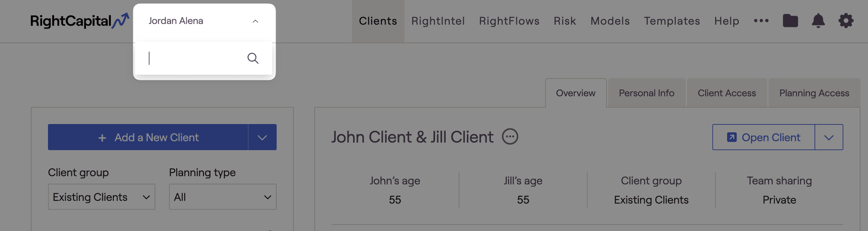Open circled ellipsis beside John Client & Jill Client
The width and height of the screenshot is (868, 231).
coord(510,137)
